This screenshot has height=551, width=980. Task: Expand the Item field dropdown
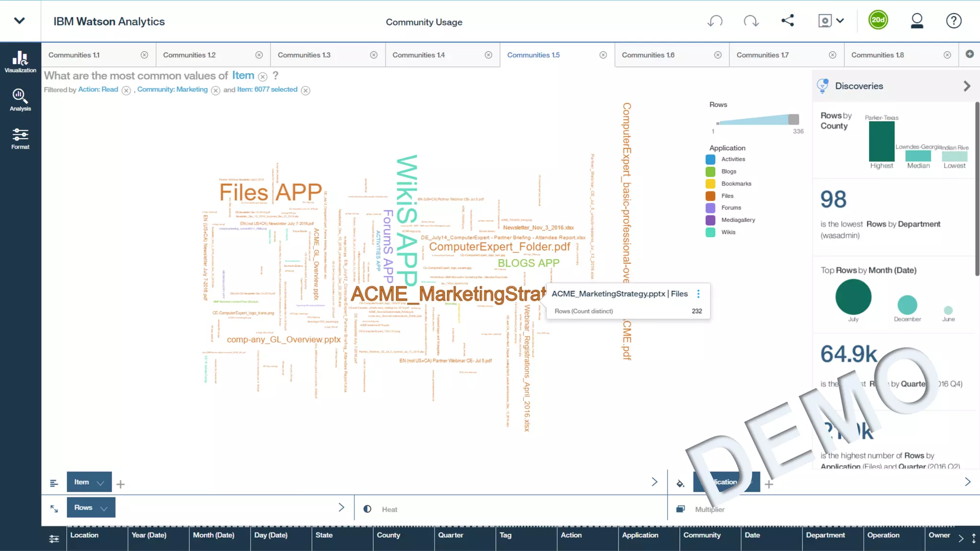coord(100,483)
